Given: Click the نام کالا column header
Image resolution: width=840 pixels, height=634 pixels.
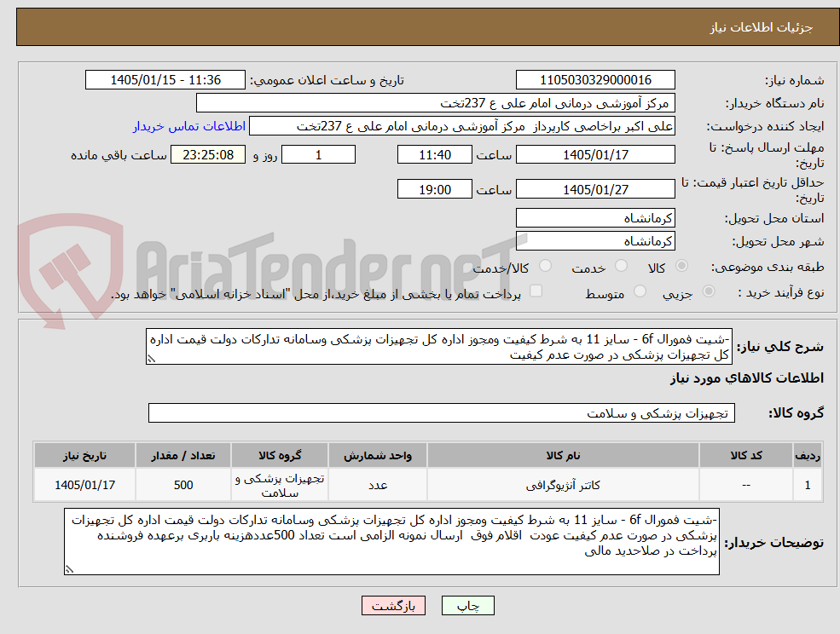Looking at the screenshot, I should pyautogui.click(x=563, y=455).
